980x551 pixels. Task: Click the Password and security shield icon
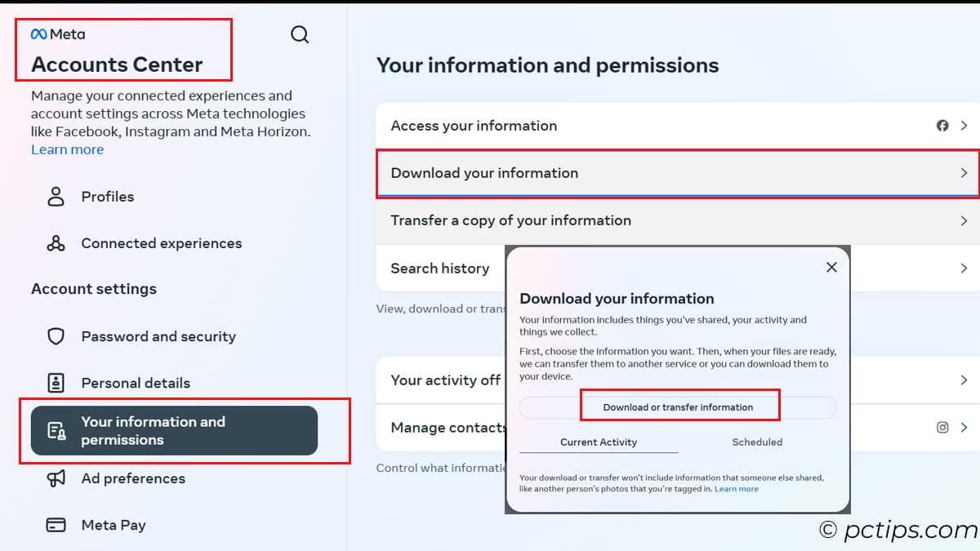click(56, 336)
